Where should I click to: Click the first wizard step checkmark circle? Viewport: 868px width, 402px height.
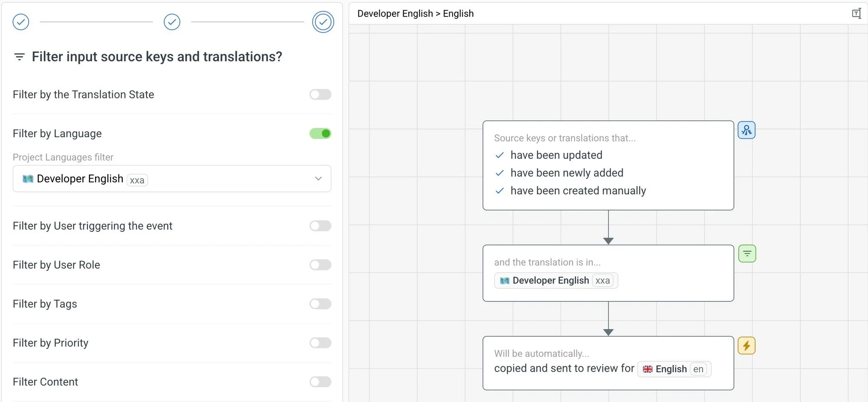coord(21,22)
